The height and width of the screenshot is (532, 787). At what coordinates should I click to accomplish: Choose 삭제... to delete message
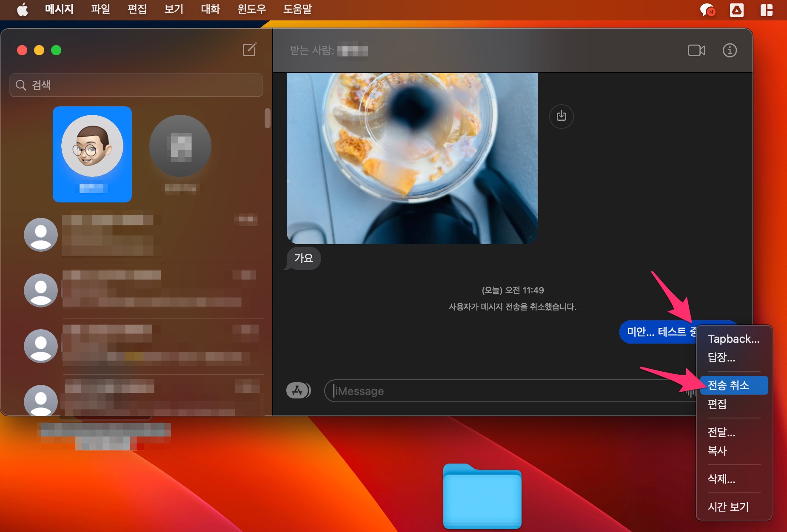[x=734, y=479]
